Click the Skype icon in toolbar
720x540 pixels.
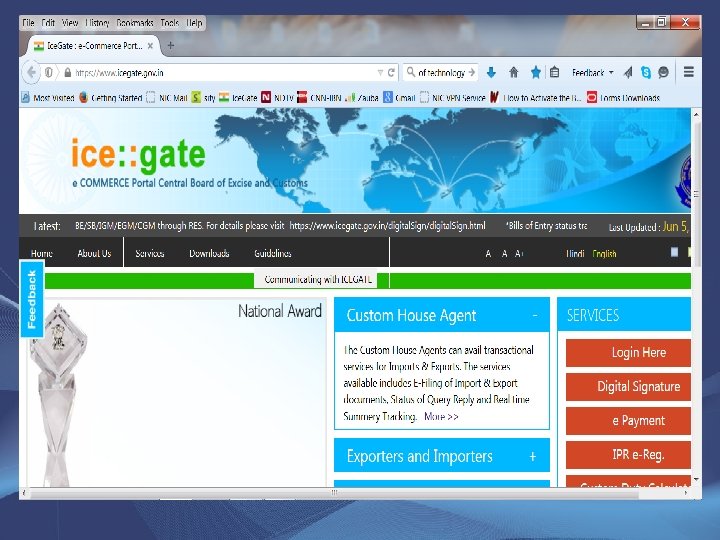tap(646, 73)
